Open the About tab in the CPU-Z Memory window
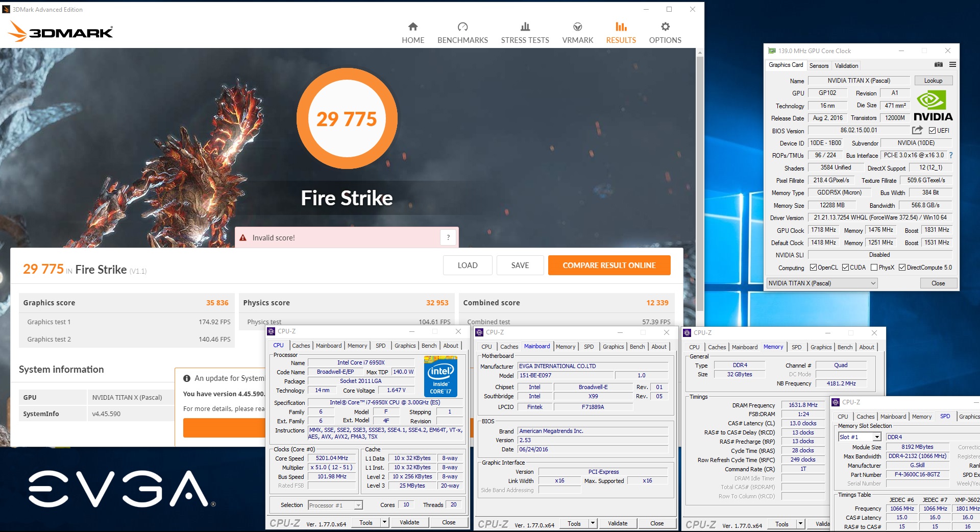Viewport: 980px width, 532px height. (x=866, y=347)
